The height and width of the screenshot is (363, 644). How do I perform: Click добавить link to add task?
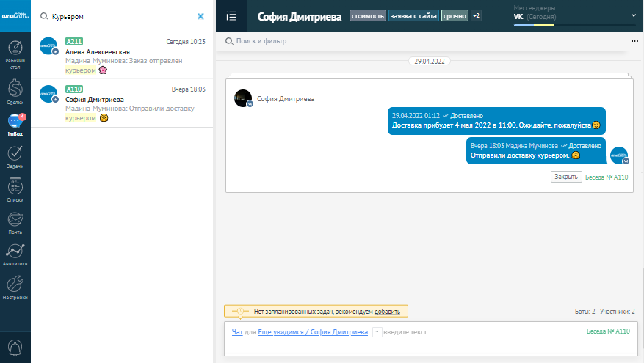pyautogui.click(x=387, y=312)
